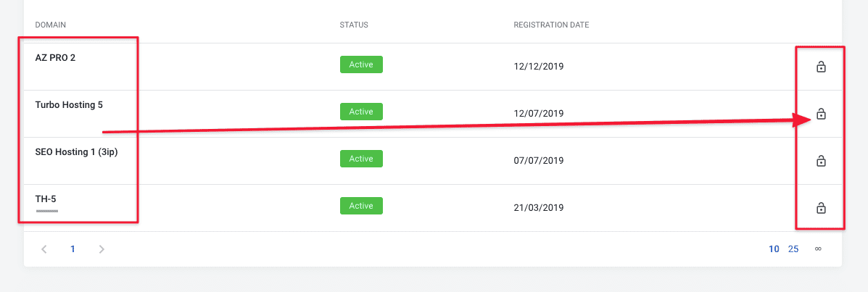This screenshot has width=868, height=292.
Task: Go to the next page arrow
Action: coord(102,249)
